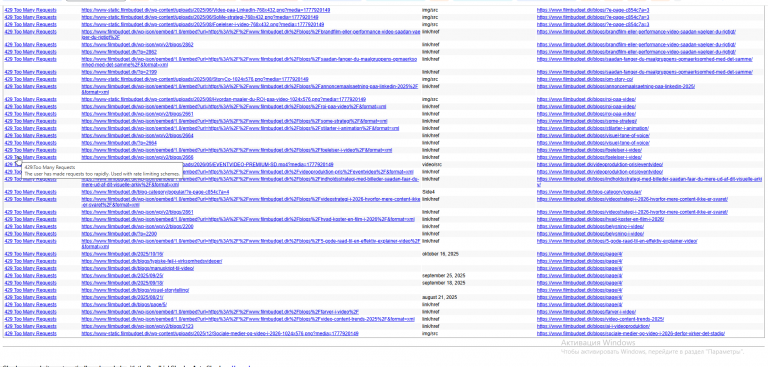Image resolution: width=768 pixels, height=367 pixels.
Task: Open the oembed URL for foelelser-i-video
Action: pos(237,150)
